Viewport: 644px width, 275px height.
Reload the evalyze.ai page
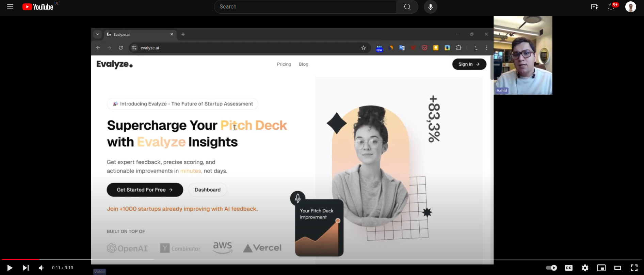(x=121, y=48)
